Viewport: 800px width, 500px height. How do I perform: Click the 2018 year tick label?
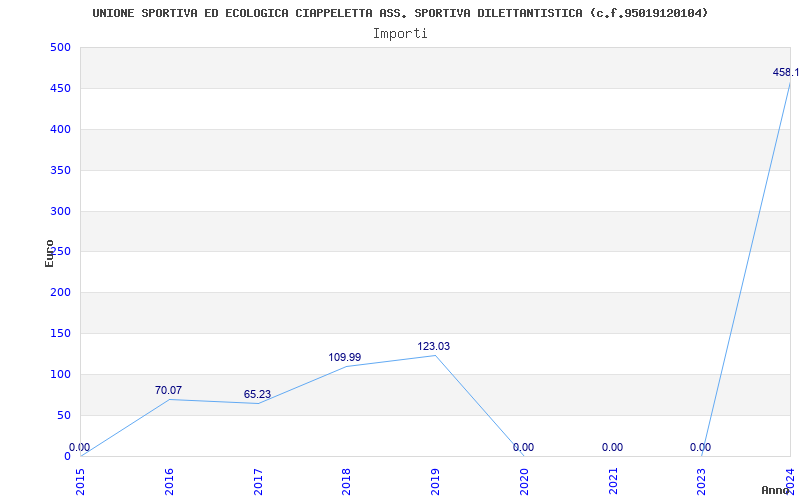coord(347,481)
